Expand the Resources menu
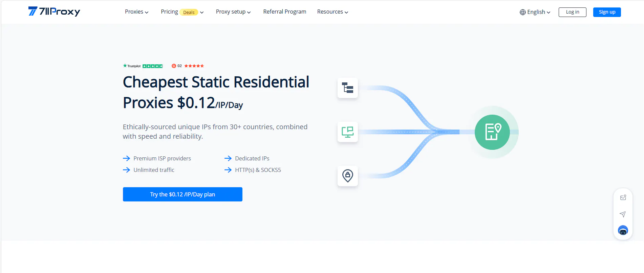The height and width of the screenshot is (273, 644). point(332,12)
